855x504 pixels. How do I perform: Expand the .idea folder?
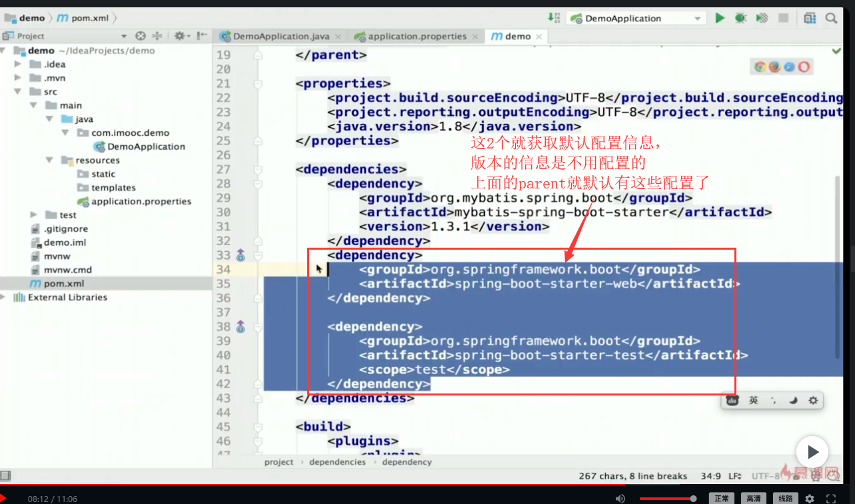click(x=18, y=64)
